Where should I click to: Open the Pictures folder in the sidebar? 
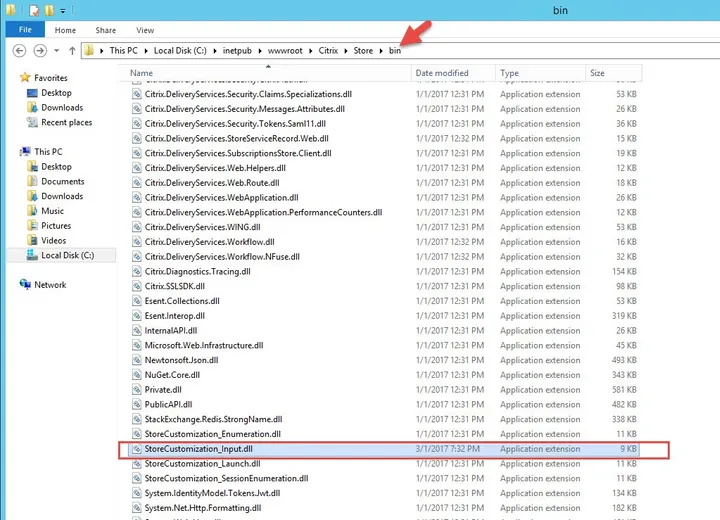click(56, 226)
